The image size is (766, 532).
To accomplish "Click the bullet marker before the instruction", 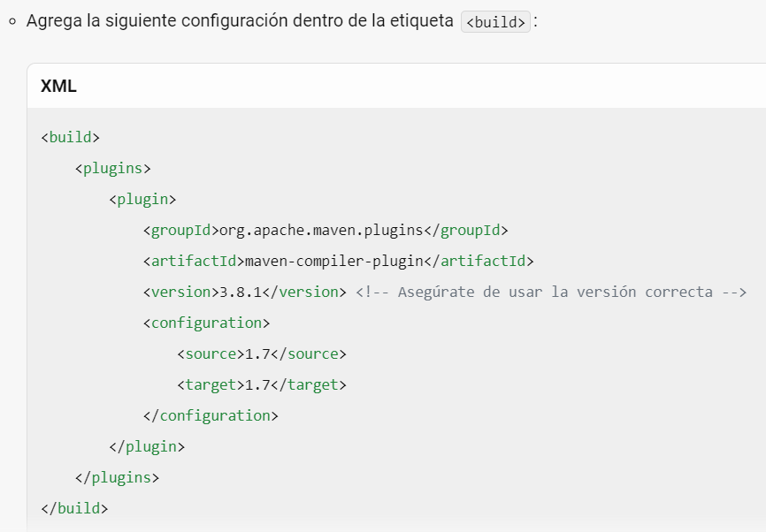I will click(x=12, y=20).
